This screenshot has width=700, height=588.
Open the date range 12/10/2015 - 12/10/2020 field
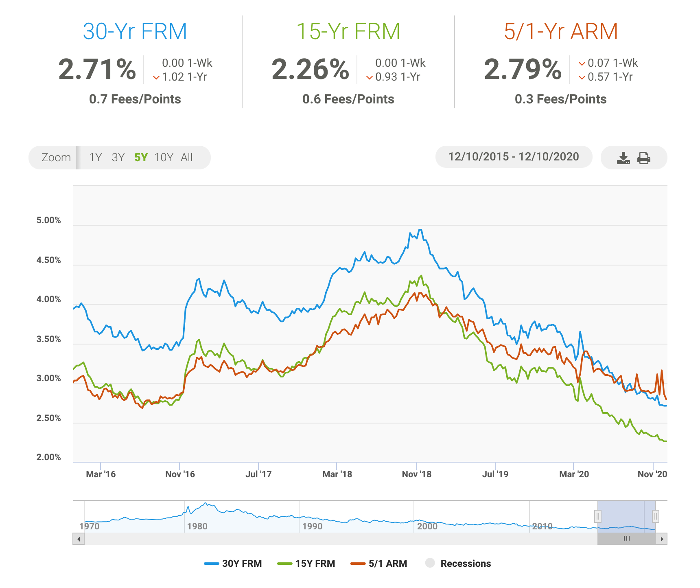pyautogui.click(x=514, y=157)
